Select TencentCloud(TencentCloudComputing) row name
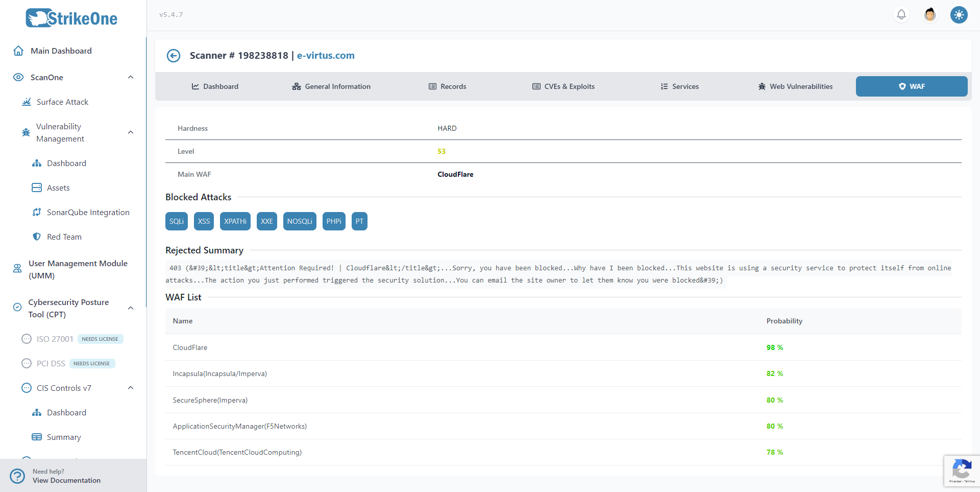The image size is (980, 492). pyautogui.click(x=237, y=452)
